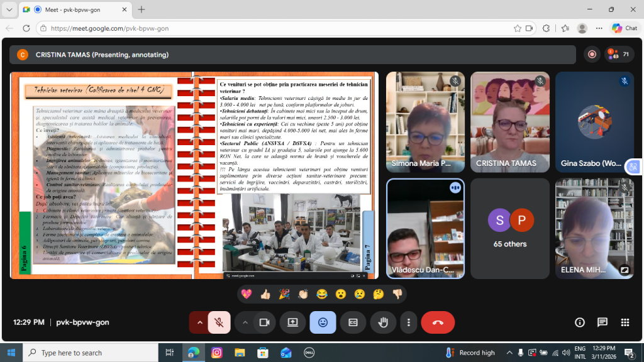Open the meeting details info icon
Viewport: 644px width, 362px height.
(x=580, y=322)
